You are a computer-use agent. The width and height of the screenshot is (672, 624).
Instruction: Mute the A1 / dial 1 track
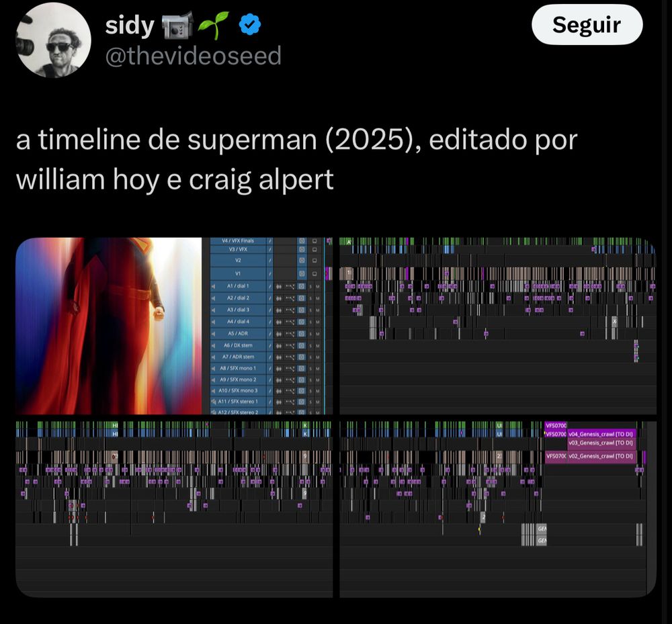[318, 286]
